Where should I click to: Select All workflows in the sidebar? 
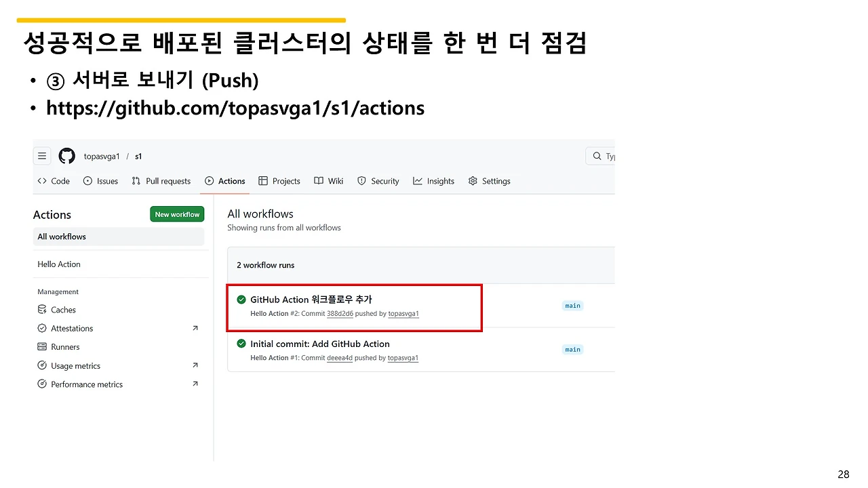pyautogui.click(x=62, y=236)
